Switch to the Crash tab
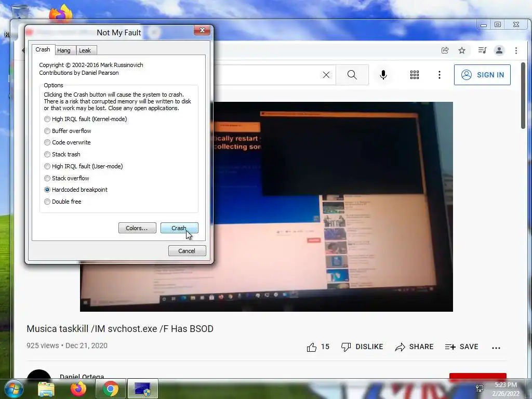Image resolution: width=532 pixels, height=399 pixels. (43, 49)
